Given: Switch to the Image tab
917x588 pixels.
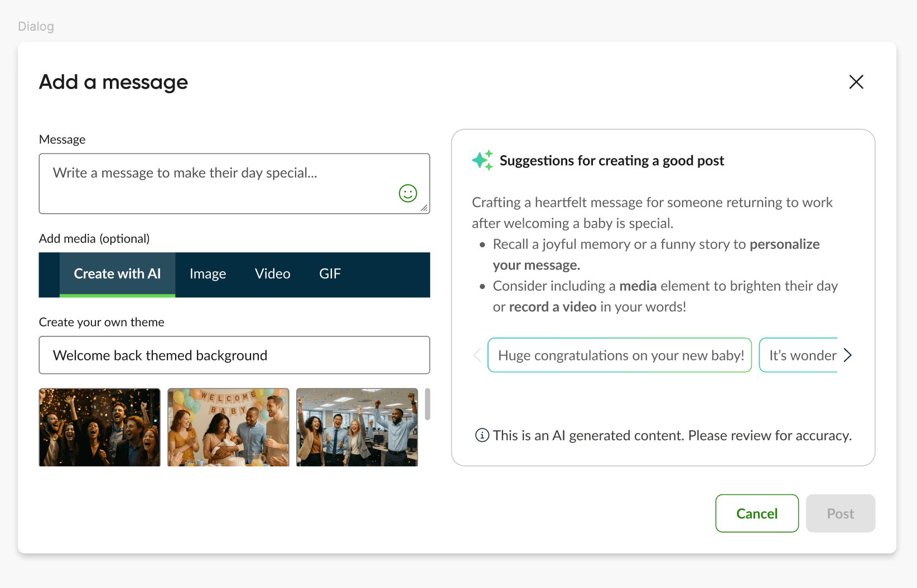Looking at the screenshot, I should point(207,274).
